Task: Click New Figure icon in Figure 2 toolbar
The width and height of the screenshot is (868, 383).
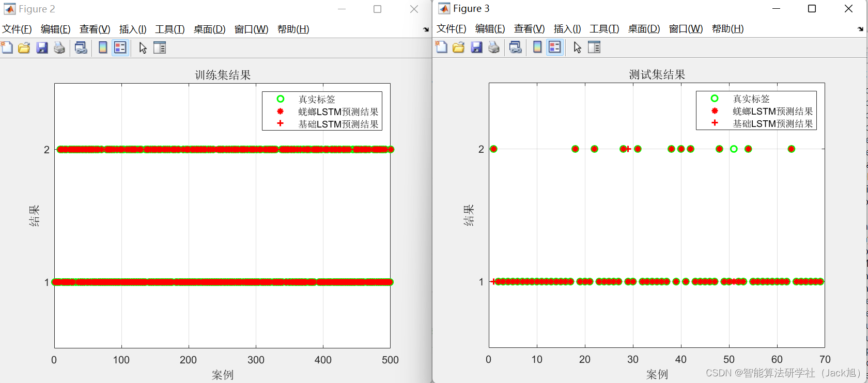Action: [x=7, y=48]
